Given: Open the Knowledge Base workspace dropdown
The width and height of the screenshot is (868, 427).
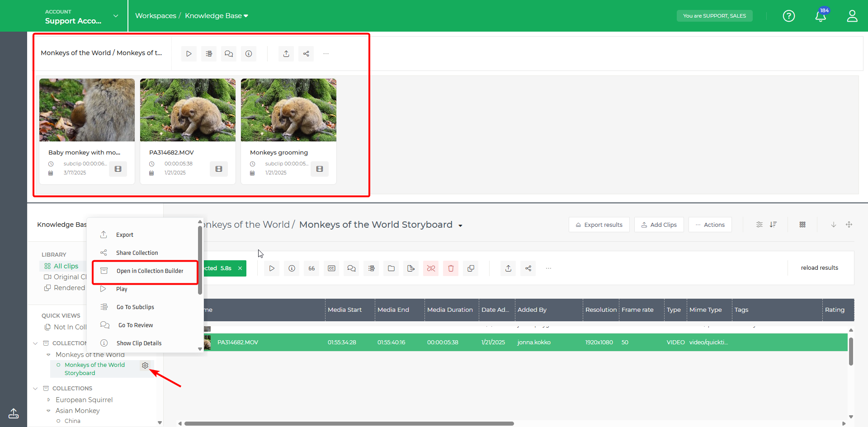Looking at the screenshot, I should tap(246, 15).
